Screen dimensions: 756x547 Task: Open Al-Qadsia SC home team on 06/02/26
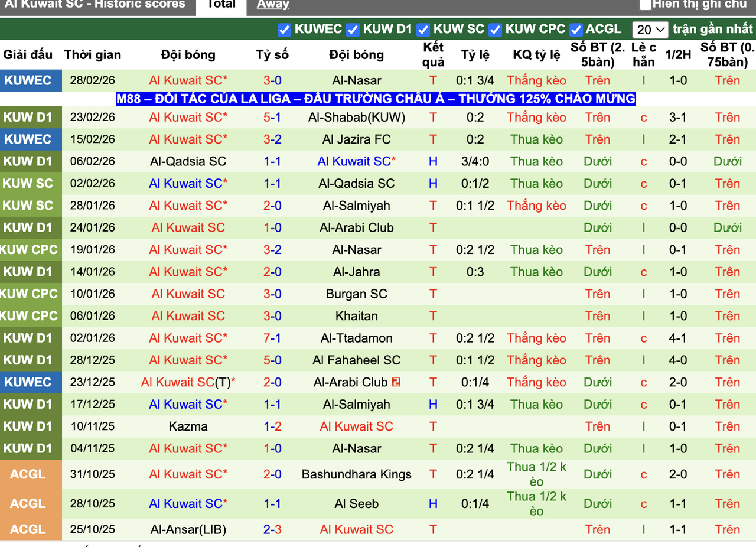coord(188,161)
